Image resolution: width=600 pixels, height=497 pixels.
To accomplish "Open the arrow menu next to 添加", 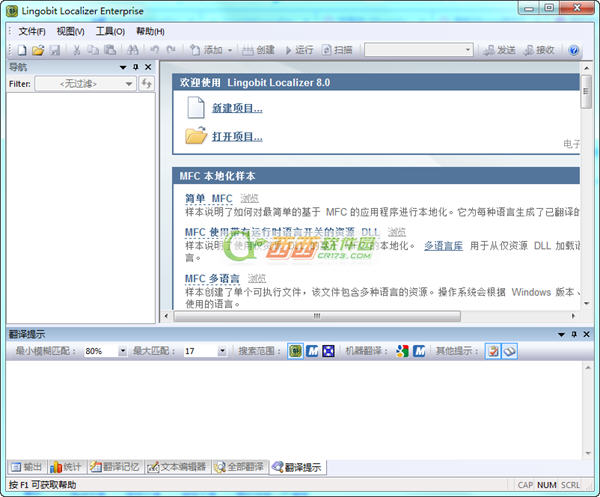I will coord(230,50).
